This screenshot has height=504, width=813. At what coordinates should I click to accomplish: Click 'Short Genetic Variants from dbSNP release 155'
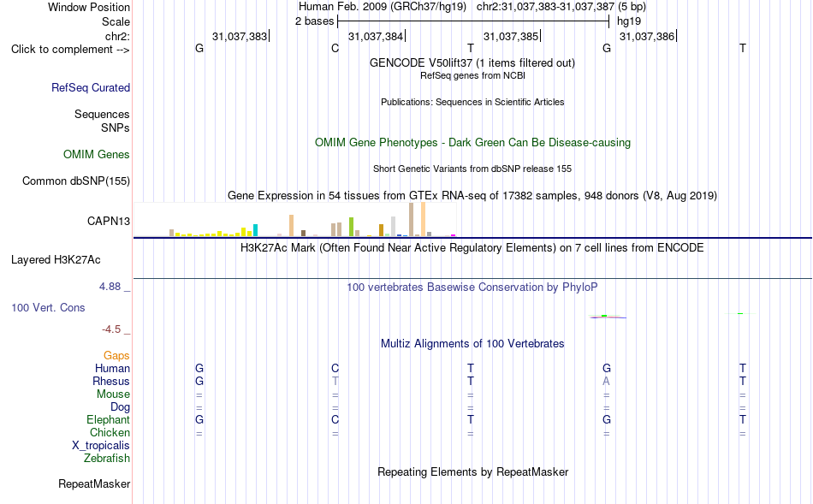(472, 169)
